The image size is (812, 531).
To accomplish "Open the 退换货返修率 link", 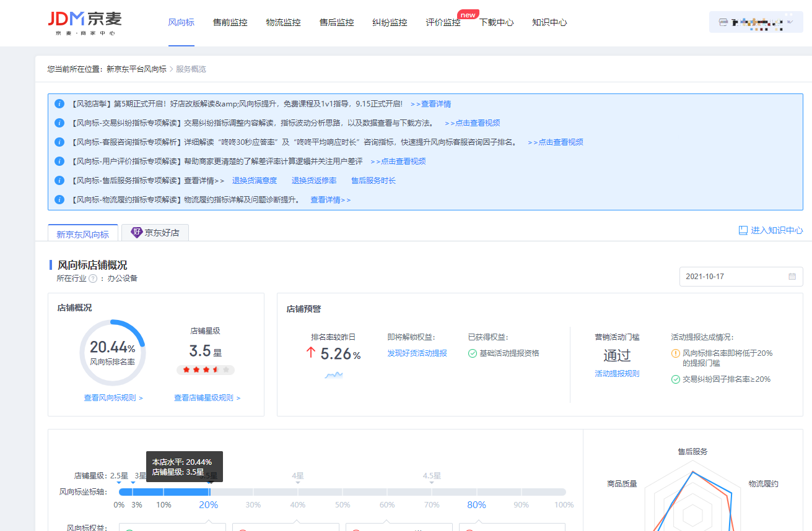I will [314, 181].
